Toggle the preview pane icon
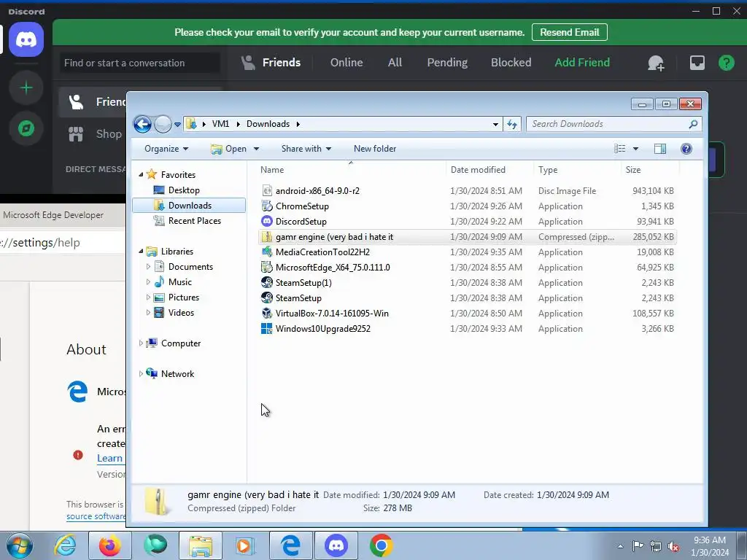 [x=659, y=149]
